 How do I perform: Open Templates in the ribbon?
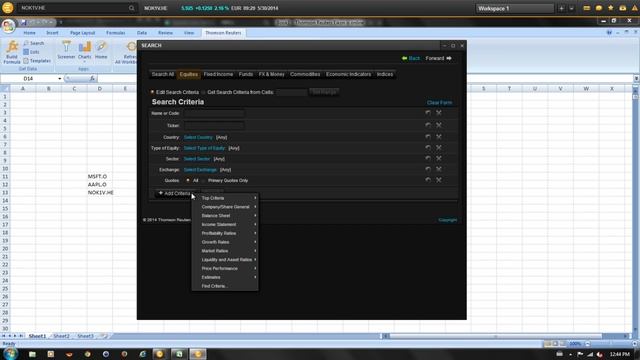(x=37, y=61)
